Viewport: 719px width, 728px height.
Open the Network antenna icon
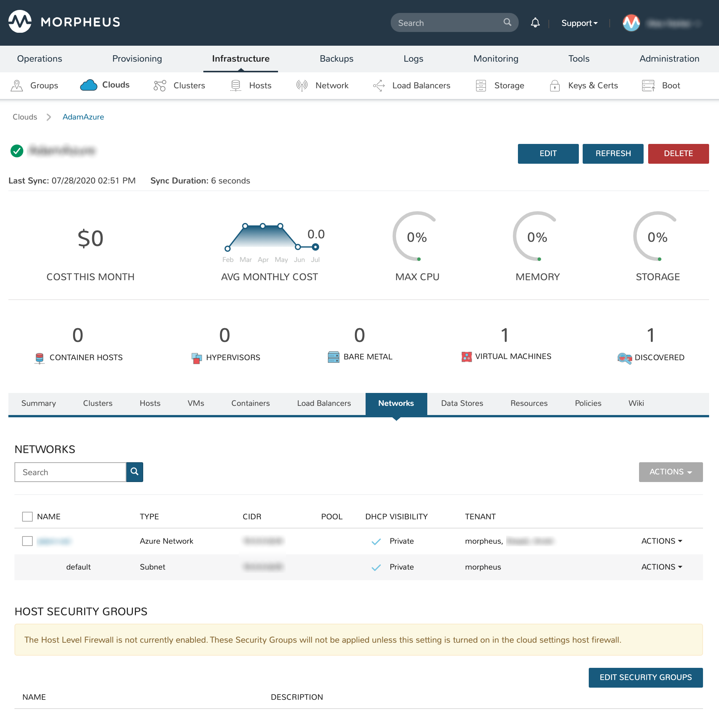[301, 85]
